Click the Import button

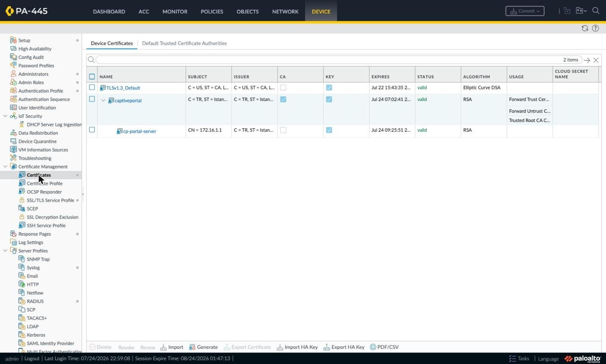tap(172, 347)
